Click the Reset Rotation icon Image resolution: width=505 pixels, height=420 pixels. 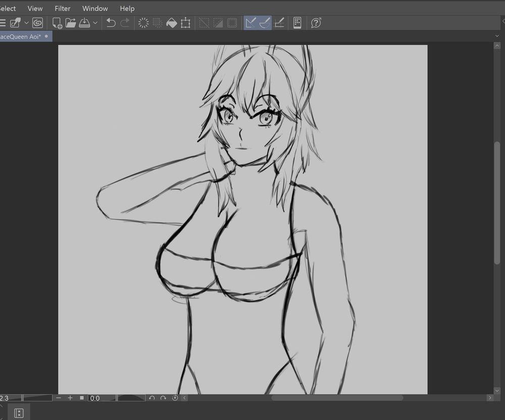coord(175,398)
